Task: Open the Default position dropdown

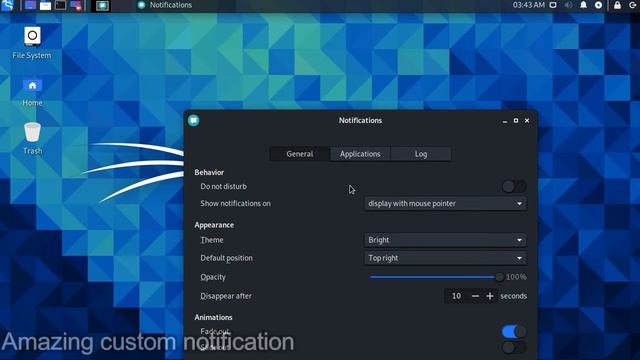Action: click(x=445, y=258)
